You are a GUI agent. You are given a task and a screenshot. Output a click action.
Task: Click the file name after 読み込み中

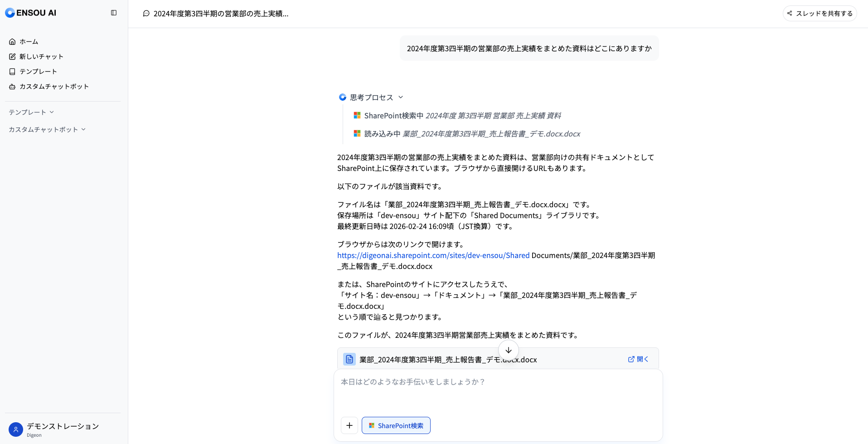tap(491, 134)
